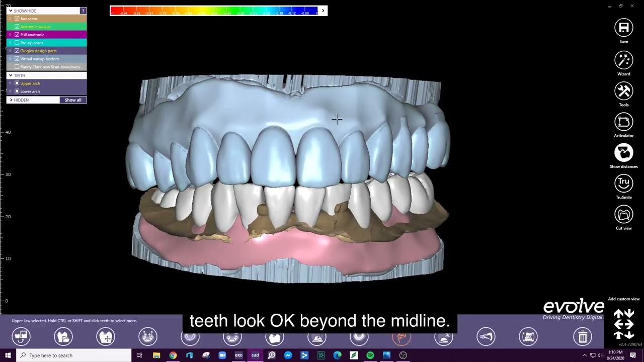Click the Add custom view arrows icon
644x362 pixels.
click(623, 324)
